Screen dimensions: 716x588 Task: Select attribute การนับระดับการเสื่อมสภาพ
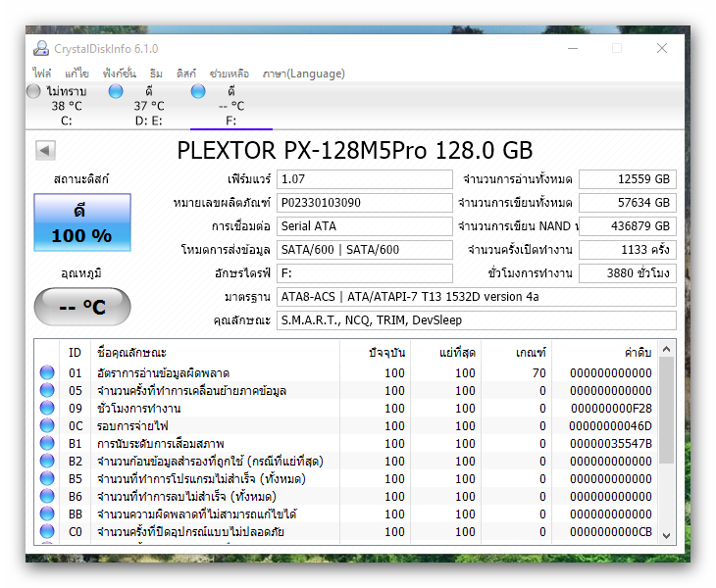(x=160, y=444)
